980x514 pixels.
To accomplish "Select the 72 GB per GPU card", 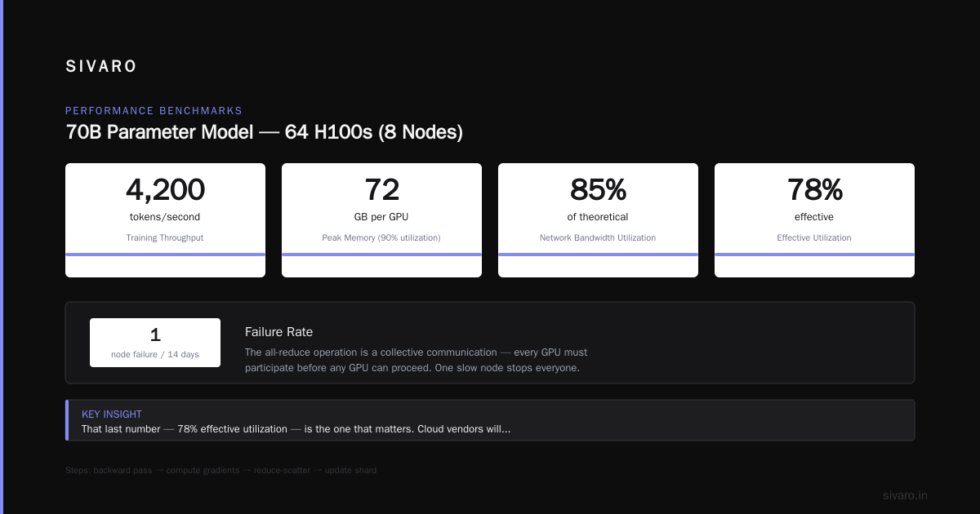I will pos(381,220).
